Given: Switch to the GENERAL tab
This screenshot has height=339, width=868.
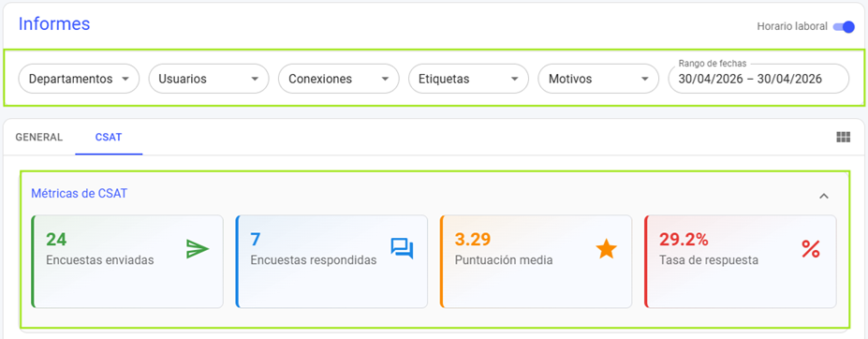Looking at the screenshot, I should 38,138.
